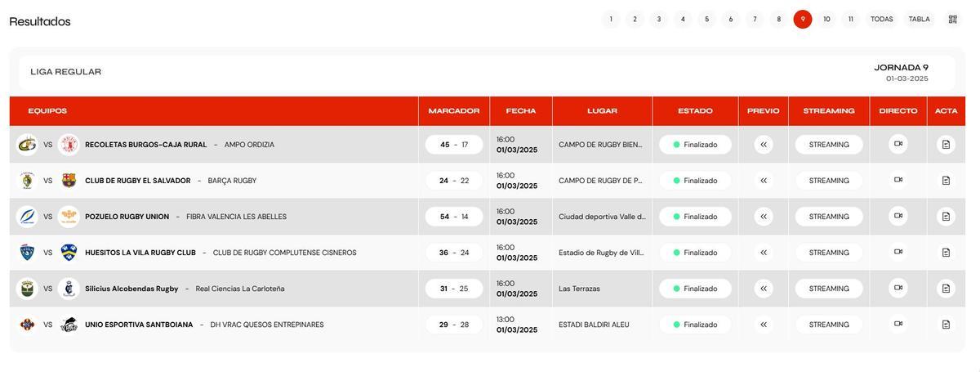
Task: Open the acta document icon for Pozuelo Rugby Union
Action: click(946, 217)
